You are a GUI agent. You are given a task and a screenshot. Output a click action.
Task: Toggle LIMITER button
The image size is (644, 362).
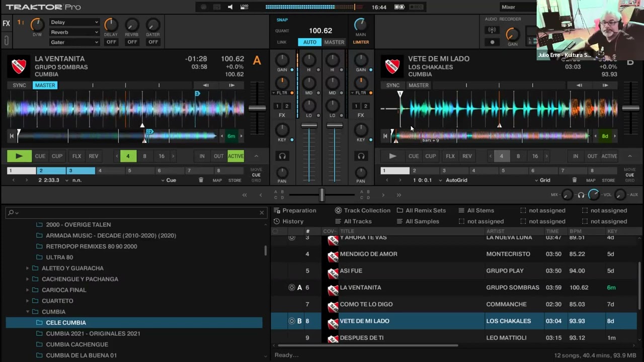point(361,42)
